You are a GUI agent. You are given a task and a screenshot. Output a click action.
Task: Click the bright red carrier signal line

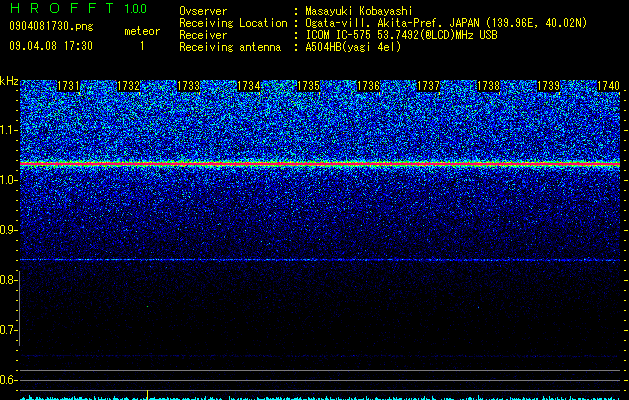(320, 164)
